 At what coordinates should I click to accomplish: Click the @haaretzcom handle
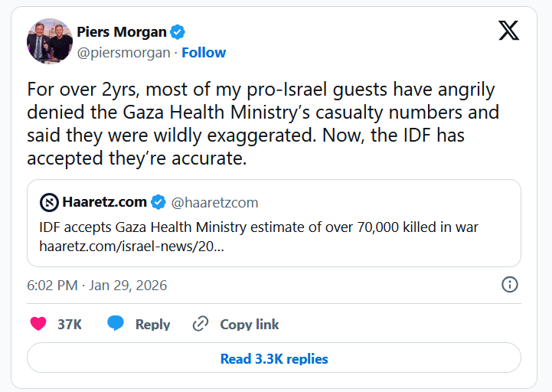(x=214, y=203)
